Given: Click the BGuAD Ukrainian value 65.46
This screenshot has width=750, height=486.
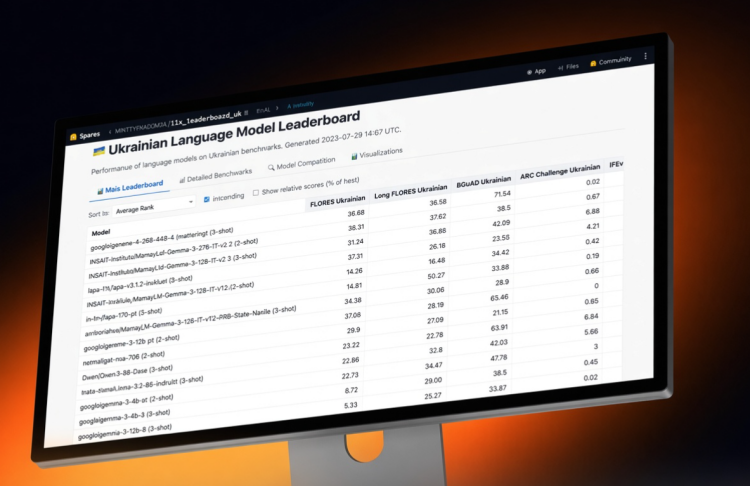Looking at the screenshot, I should [499, 298].
